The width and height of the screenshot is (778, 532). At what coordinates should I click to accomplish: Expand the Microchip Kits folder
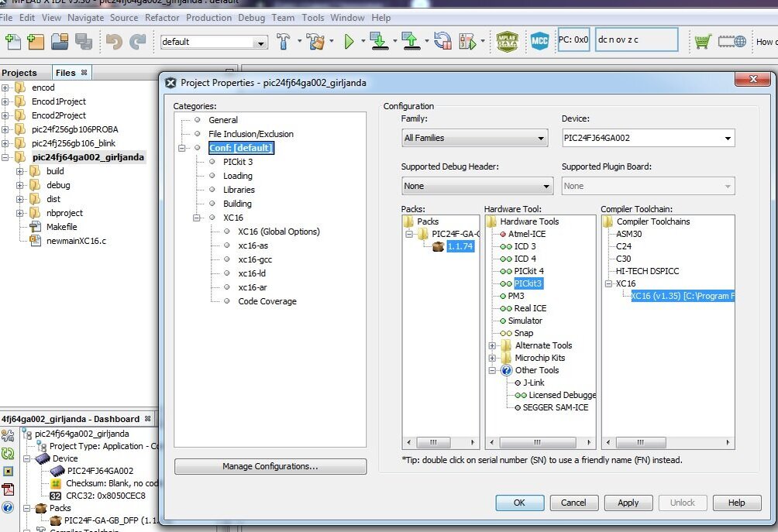pyautogui.click(x=492, y=358)
